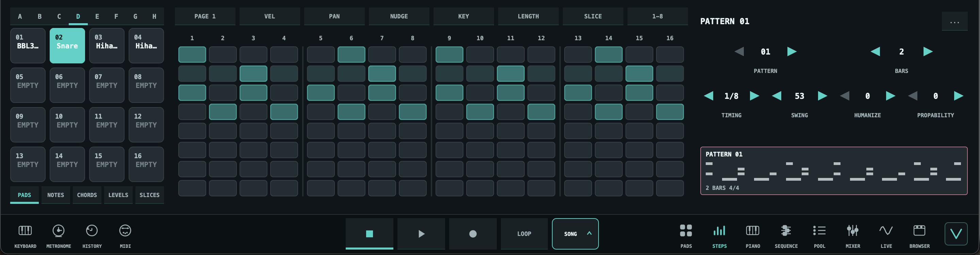Open the pattern options ellipsis menu
The height and width of the screenshot is (255, 980).
(x=954, y=21)
